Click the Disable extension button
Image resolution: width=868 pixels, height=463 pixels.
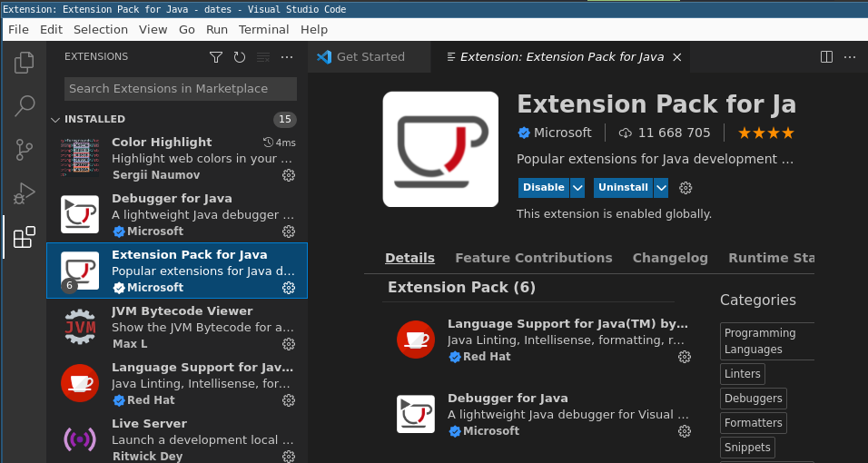tap(543, 188)
